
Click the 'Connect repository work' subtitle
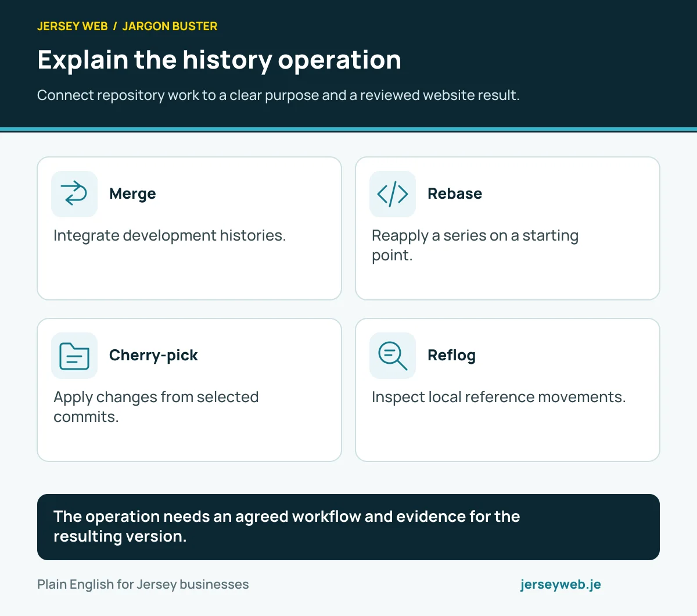[x=278, y=95]
